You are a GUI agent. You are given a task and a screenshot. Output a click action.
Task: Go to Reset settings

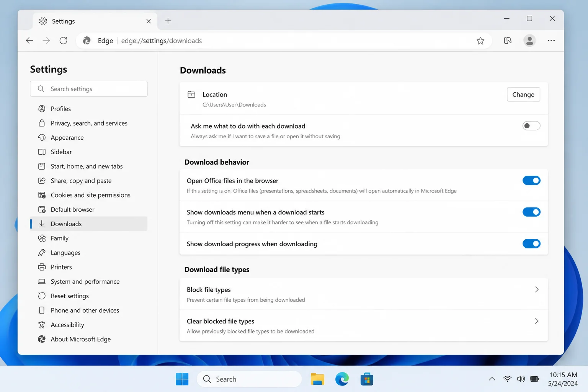89,296
